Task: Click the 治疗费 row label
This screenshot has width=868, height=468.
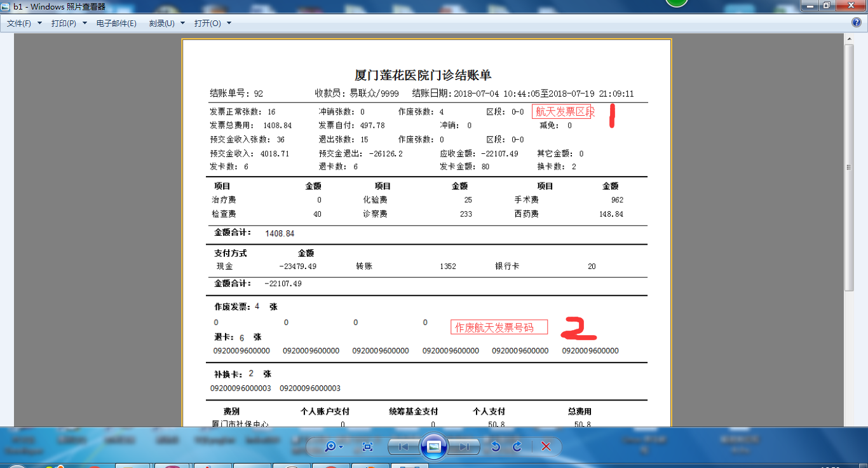Action: point(224,200)
